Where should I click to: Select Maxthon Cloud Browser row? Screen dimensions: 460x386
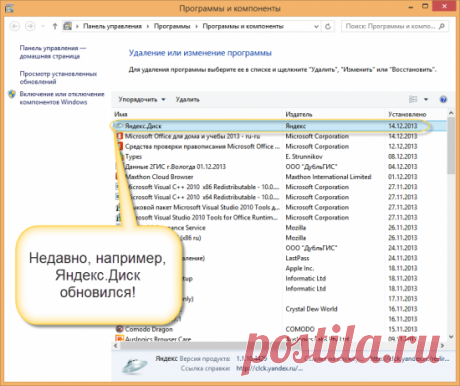click(279, 177)
